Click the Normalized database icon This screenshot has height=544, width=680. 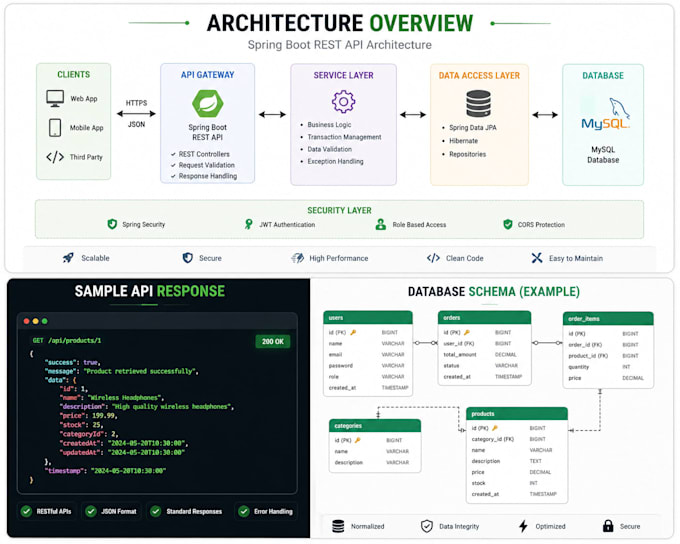338,526
